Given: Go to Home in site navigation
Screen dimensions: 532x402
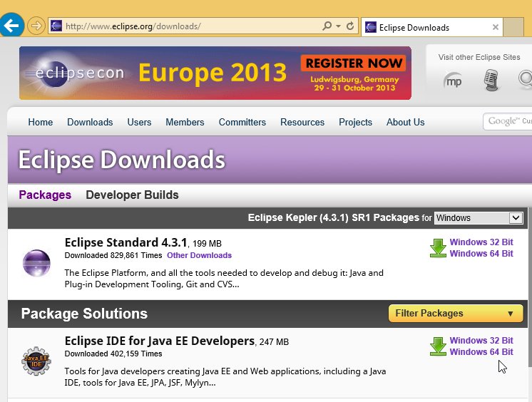Looking at the screenshot, I should tap(41, 122).
